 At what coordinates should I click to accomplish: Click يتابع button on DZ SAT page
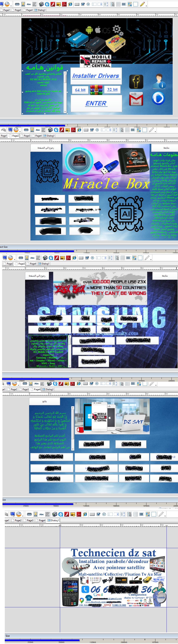tap(45, 401)
